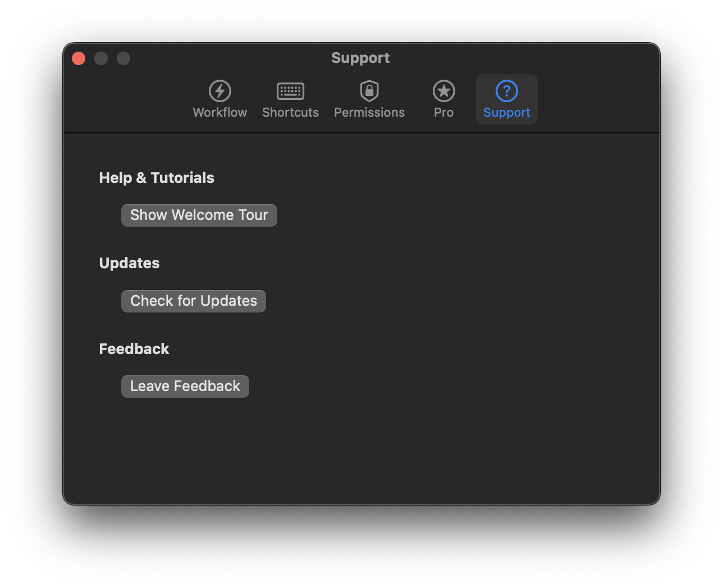
Task: Click the Support window title text
Action: click(360, 58)
